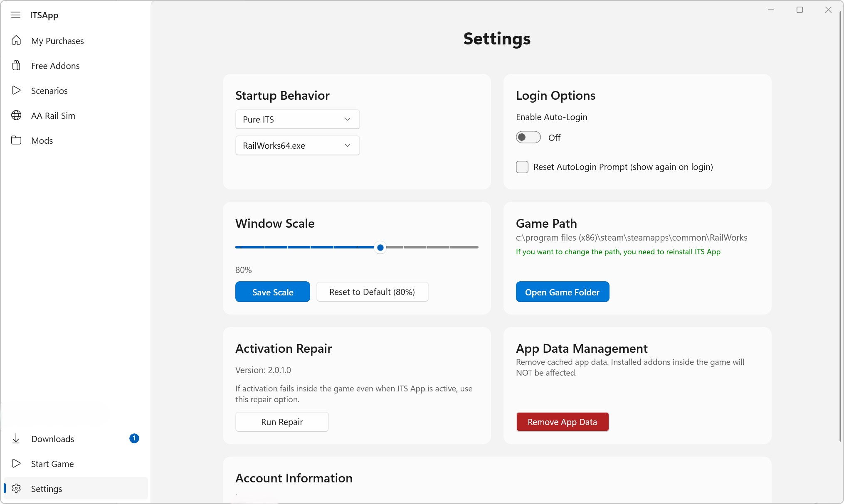The width and height of the screenshot is (844, 504).
Task: Click the AA Rail Sim globe icon
Action: 16,115
